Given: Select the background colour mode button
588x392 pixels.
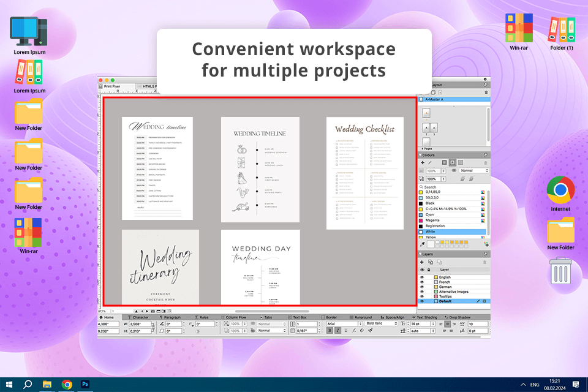Looking at the screenshot, I should (x=461, y=162).
